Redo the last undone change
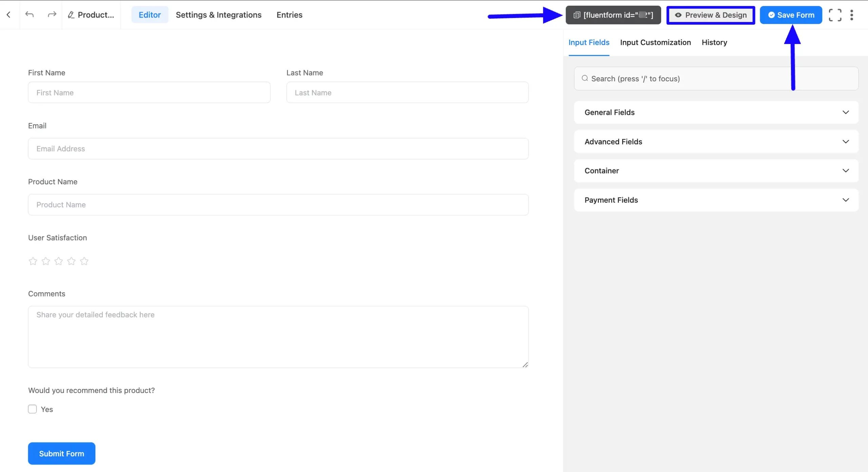Screen dimensions: 868x472 click(52, 15)
